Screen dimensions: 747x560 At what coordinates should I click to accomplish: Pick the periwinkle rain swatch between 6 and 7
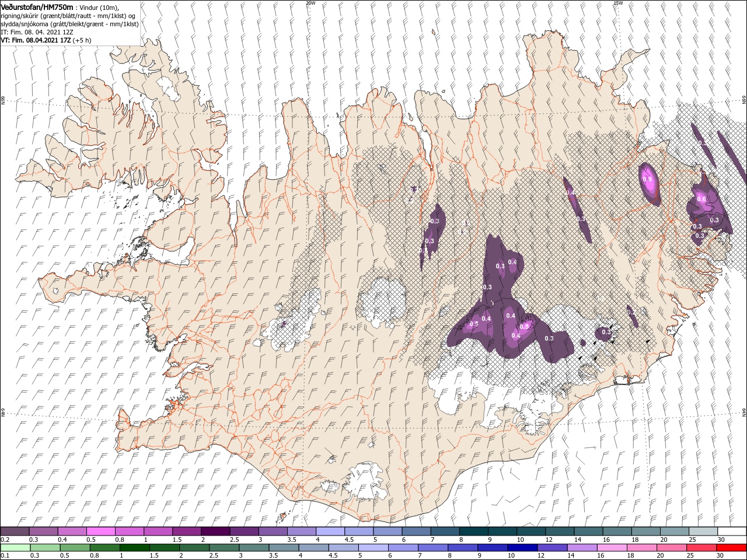pos(403,548)
